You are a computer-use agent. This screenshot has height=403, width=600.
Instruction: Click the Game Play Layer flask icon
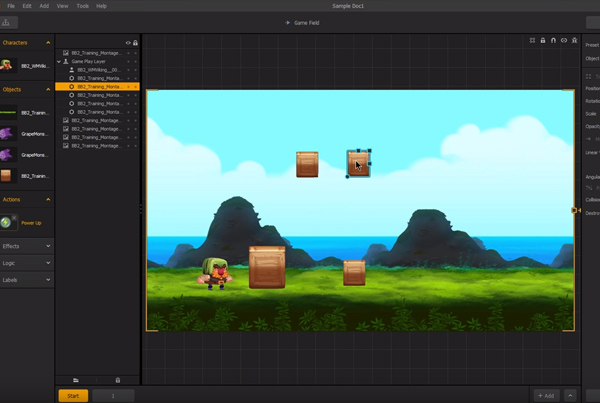tap(66, 61)
